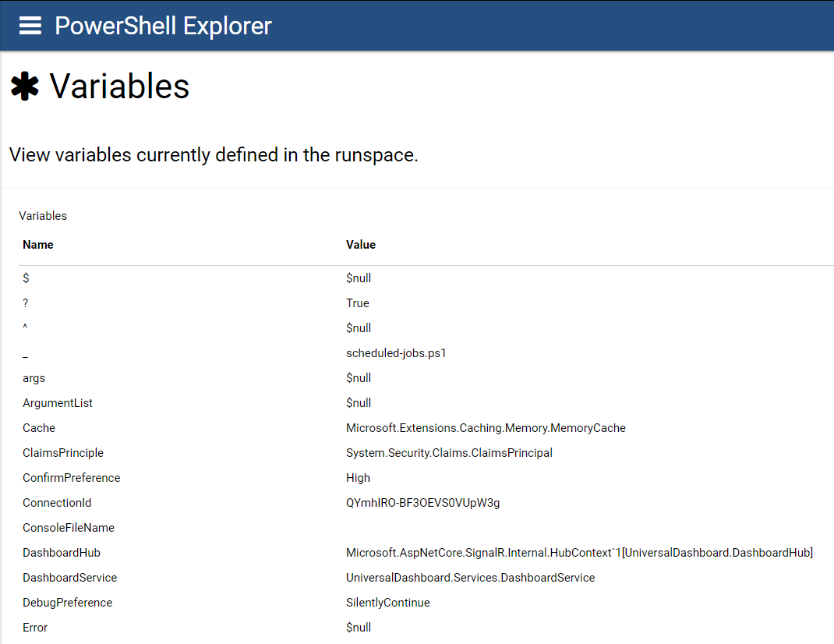Select the args variable name
834x644 pixels.
pyautogui.click(x=34, y=378)
